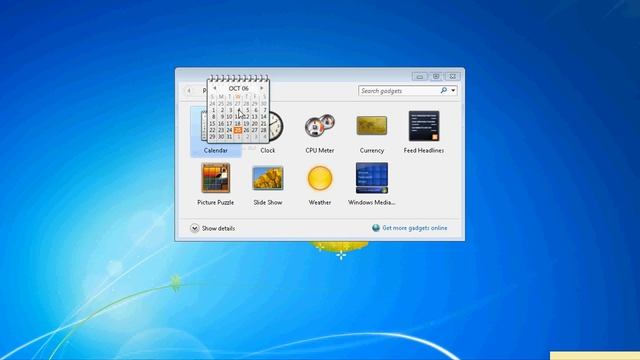Expand Show details chevron
This screenshot has height=360, width=640.
point(195,228)
